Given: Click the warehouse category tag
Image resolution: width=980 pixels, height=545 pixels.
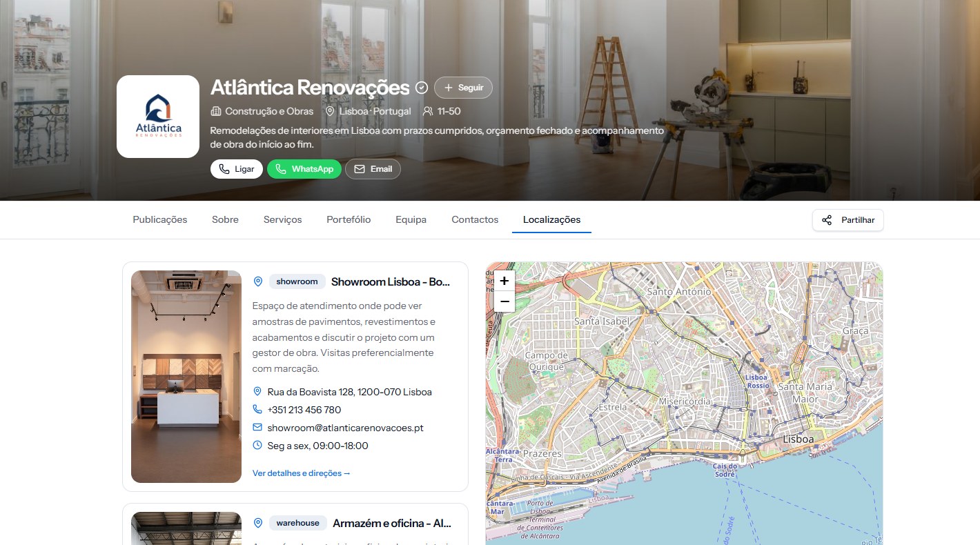Looking at the screenshot, I should [298, 523].
